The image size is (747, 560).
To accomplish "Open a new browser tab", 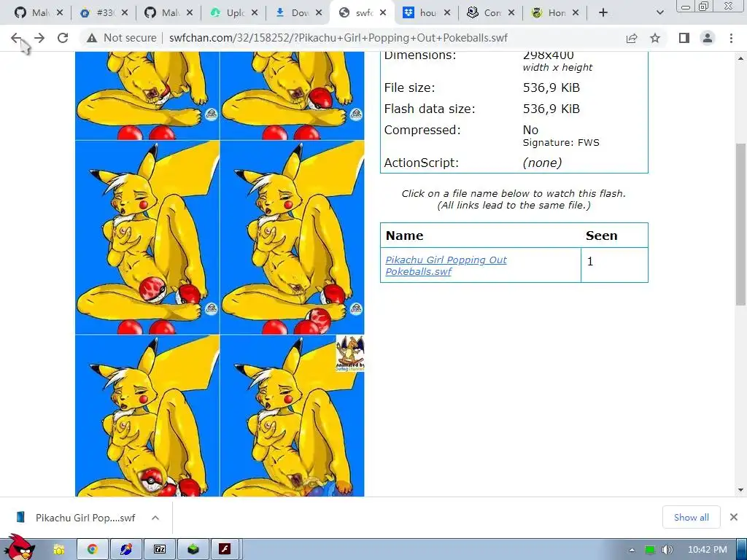I will [x=603, y=13].
